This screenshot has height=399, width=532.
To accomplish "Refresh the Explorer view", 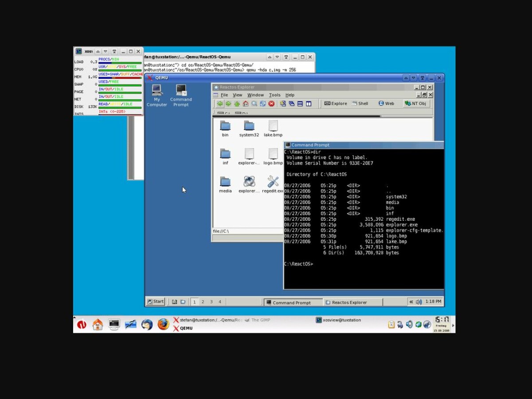I will (263, 104).
